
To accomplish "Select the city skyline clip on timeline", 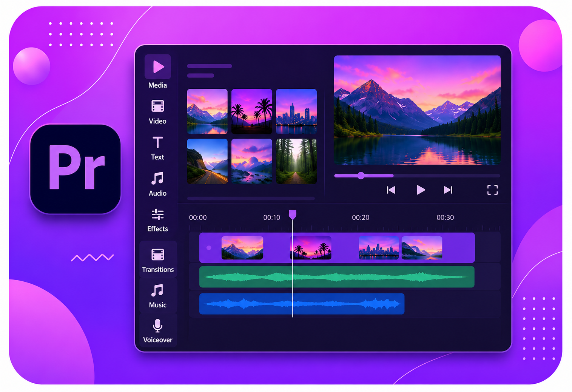I will [x=379, y=248].
